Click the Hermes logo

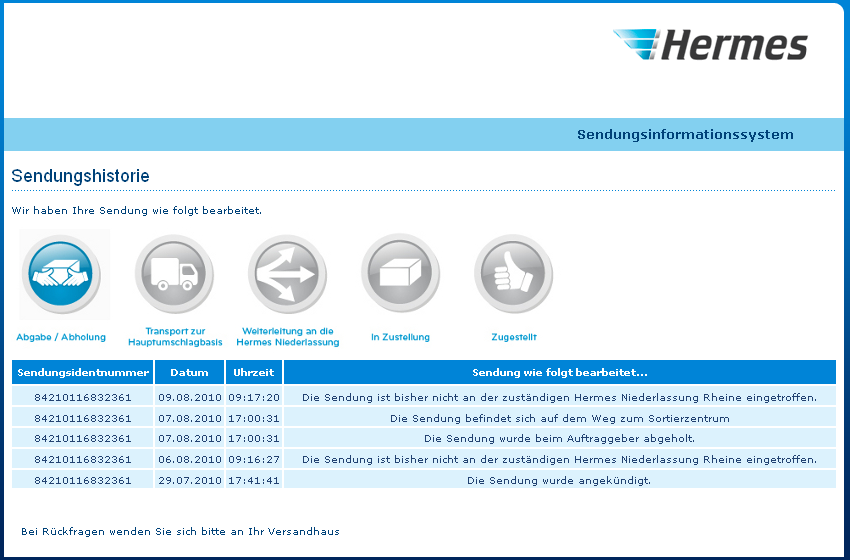pyautogui.click(x=711, y=45)
